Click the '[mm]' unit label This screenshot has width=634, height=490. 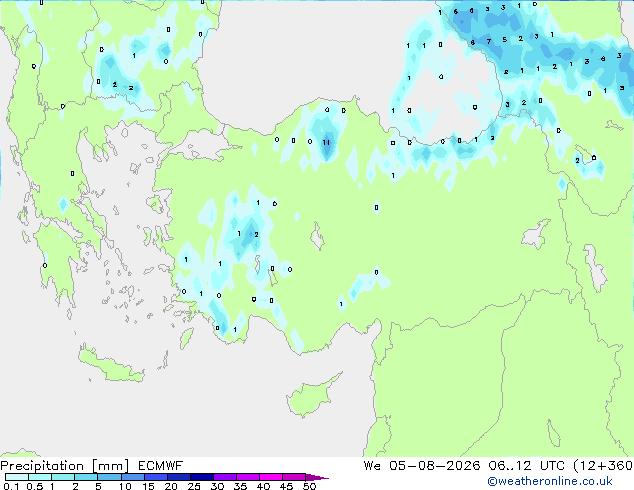point(110,466)
